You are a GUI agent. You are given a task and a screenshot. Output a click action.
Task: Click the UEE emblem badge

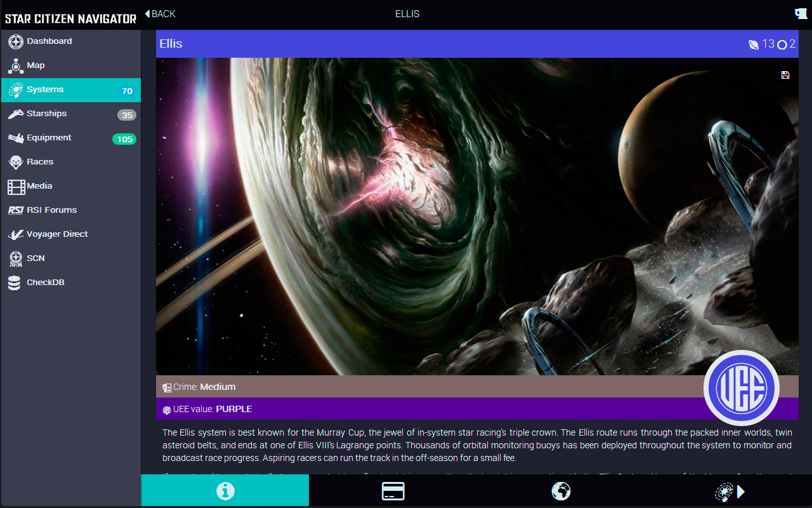coord(742,388)
